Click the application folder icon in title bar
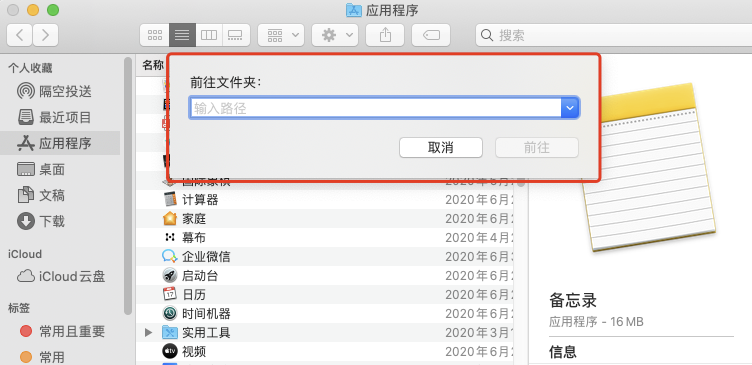Screen dimensions: 752x365 (353, 10)
